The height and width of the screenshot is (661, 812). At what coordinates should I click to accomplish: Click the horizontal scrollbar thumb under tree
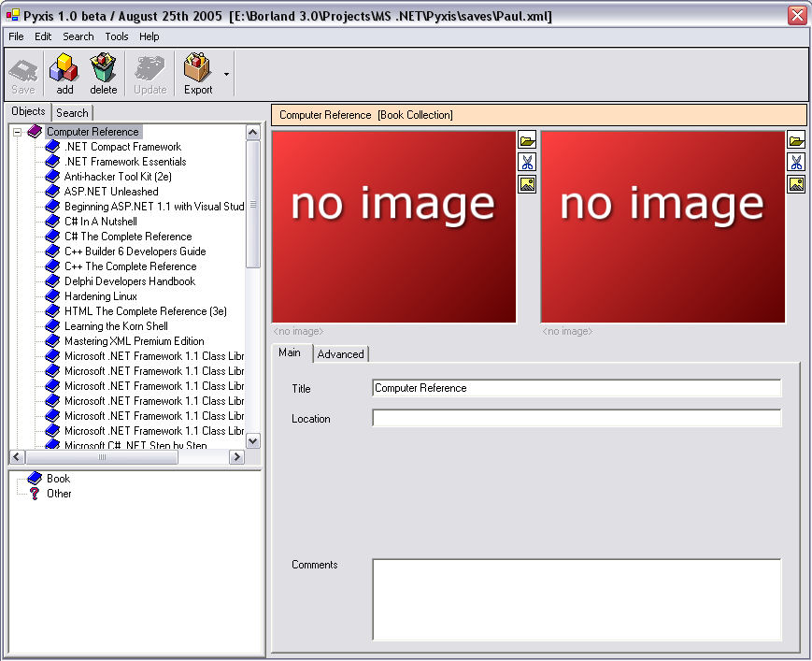click(x=102, y=457)
